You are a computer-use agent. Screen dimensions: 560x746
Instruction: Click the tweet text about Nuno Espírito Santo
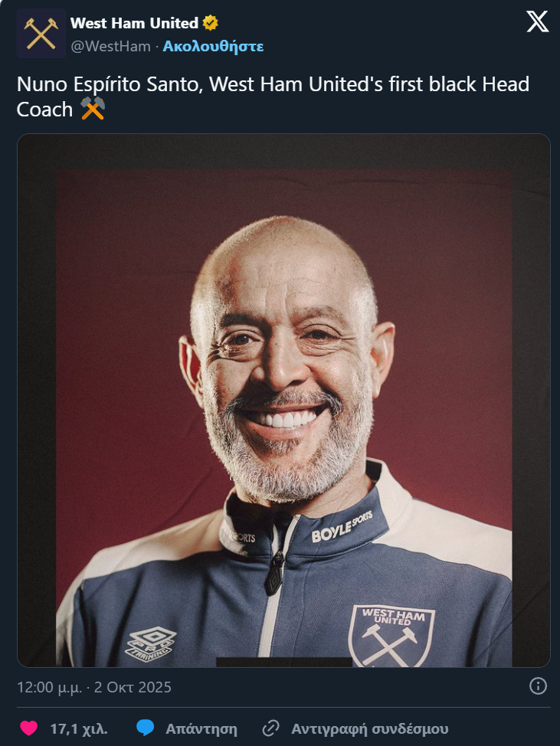coord(273,97)
